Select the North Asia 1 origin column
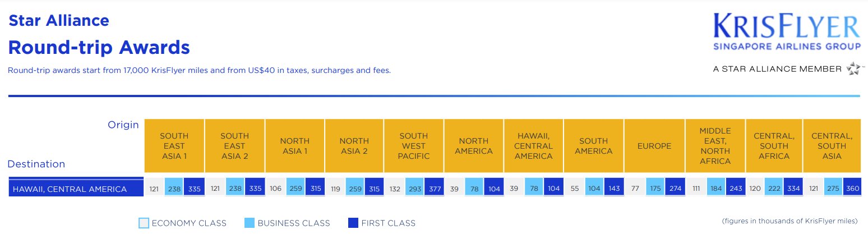The image size is (868, 243). pyautogui.click(x=294, y=146)
